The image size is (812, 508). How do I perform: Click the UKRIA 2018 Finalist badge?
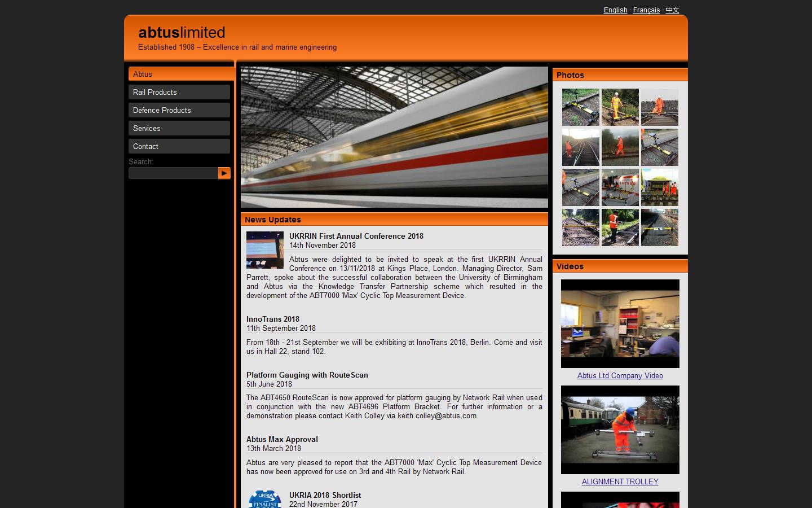coord(264,499)
